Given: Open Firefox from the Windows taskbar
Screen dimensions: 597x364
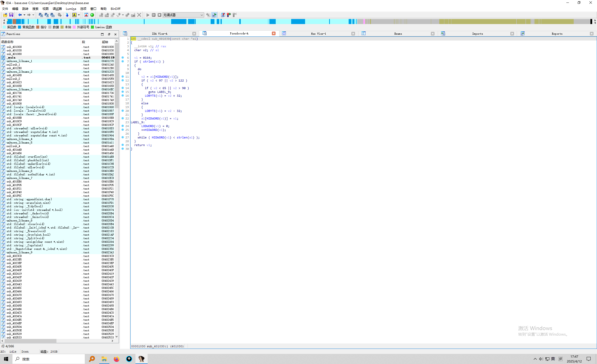Looking at the screenshot, I should coord(116,359).
